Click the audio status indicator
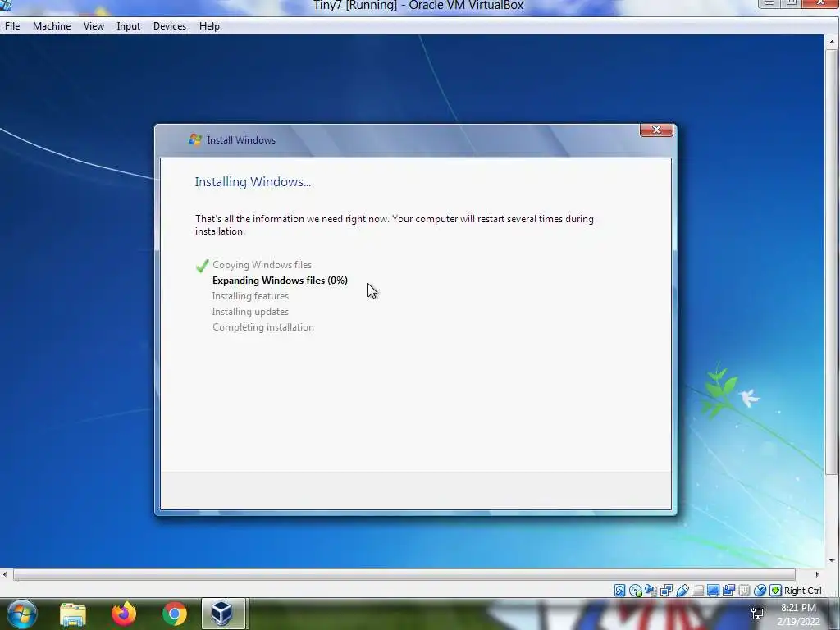 pyautogui.click(x=651, y=591)
